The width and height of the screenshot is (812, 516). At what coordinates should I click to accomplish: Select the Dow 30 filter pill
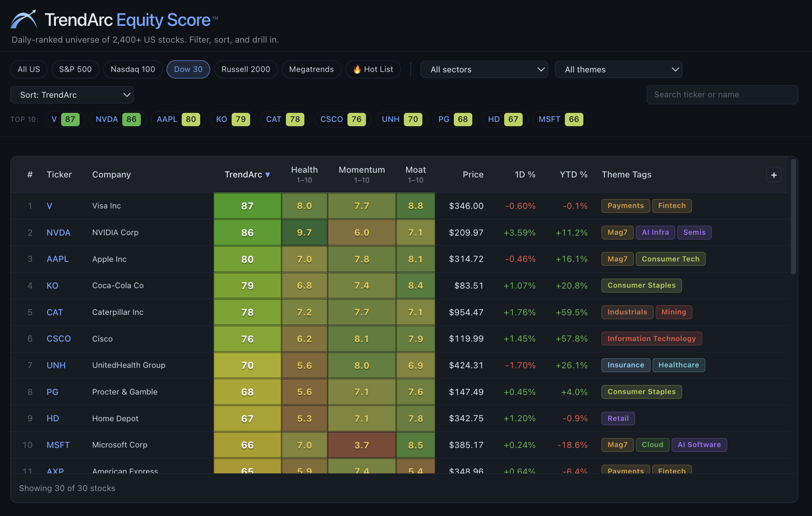click(188, 69)
